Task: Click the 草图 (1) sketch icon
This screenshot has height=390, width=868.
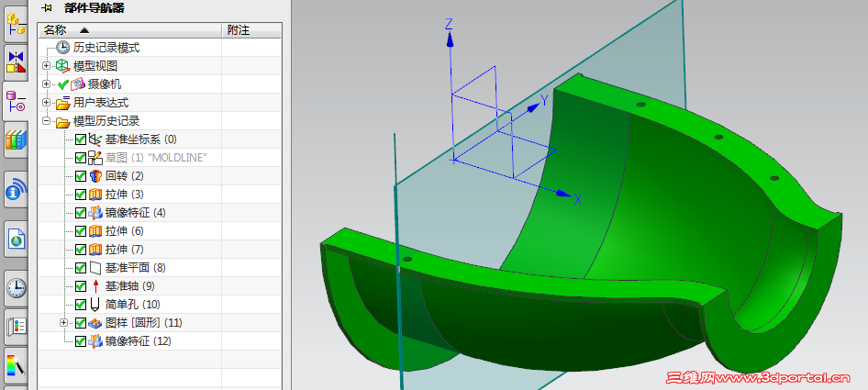Action: (x=95, y=157)
